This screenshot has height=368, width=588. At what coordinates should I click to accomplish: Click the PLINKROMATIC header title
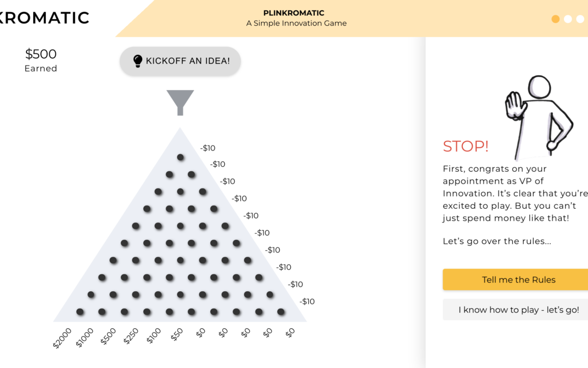point(293,13)
